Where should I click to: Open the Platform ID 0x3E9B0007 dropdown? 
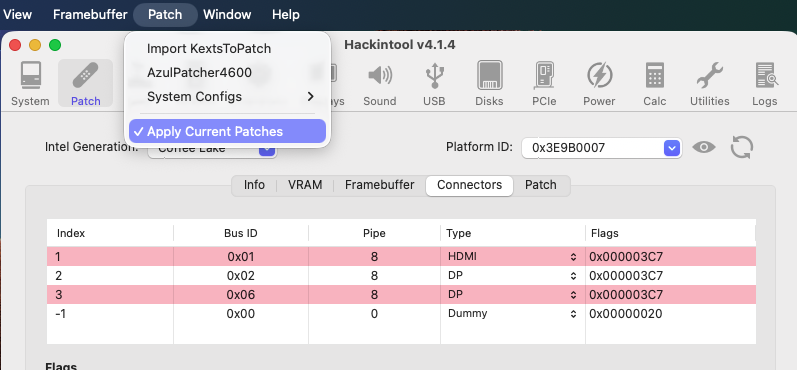(601, 148)
